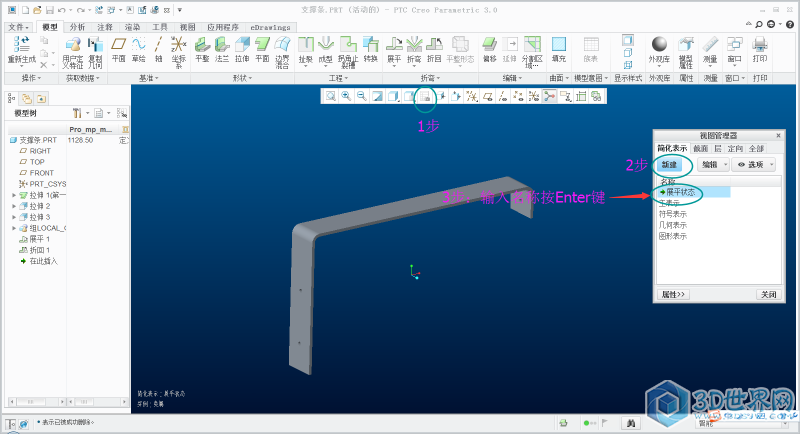Open the 编辑 dropdown in View Manager
The width and height of the screenshot is (800, 434).
(x=713, y=164)
